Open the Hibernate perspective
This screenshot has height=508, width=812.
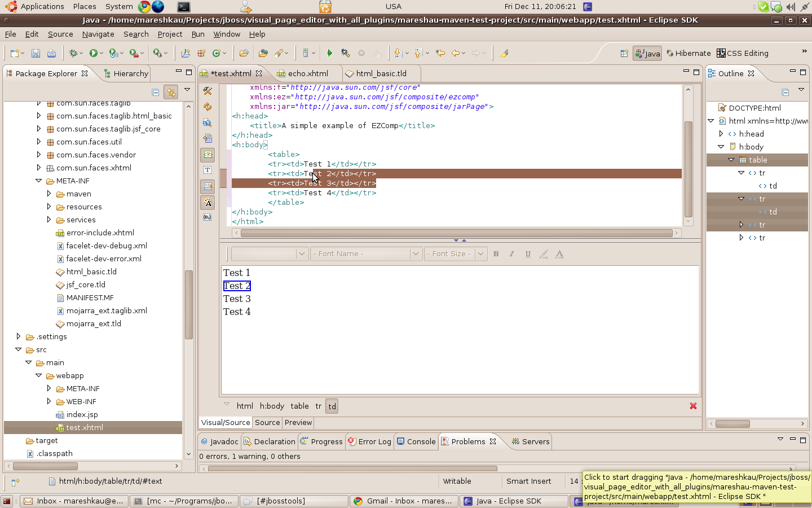coord(688,53)
